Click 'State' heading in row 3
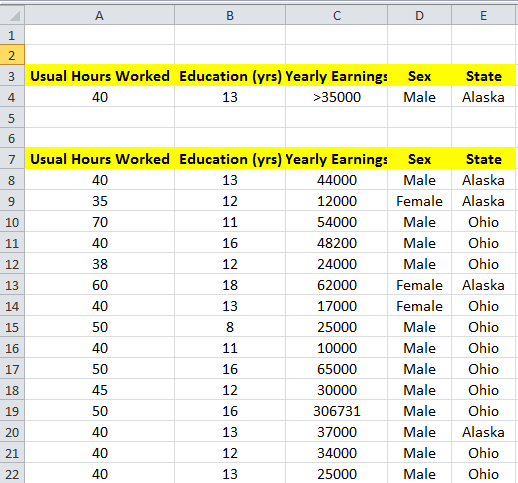This screenshot has width=518, height=483. 484,76
